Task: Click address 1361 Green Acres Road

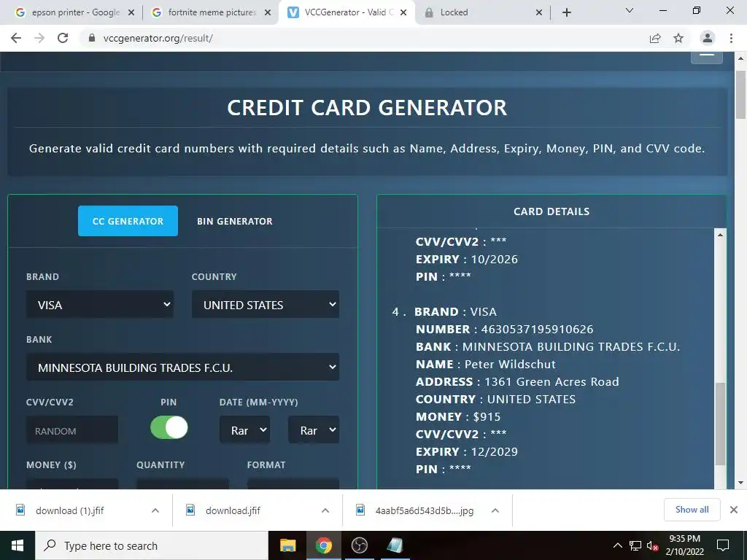Action: 551,381
